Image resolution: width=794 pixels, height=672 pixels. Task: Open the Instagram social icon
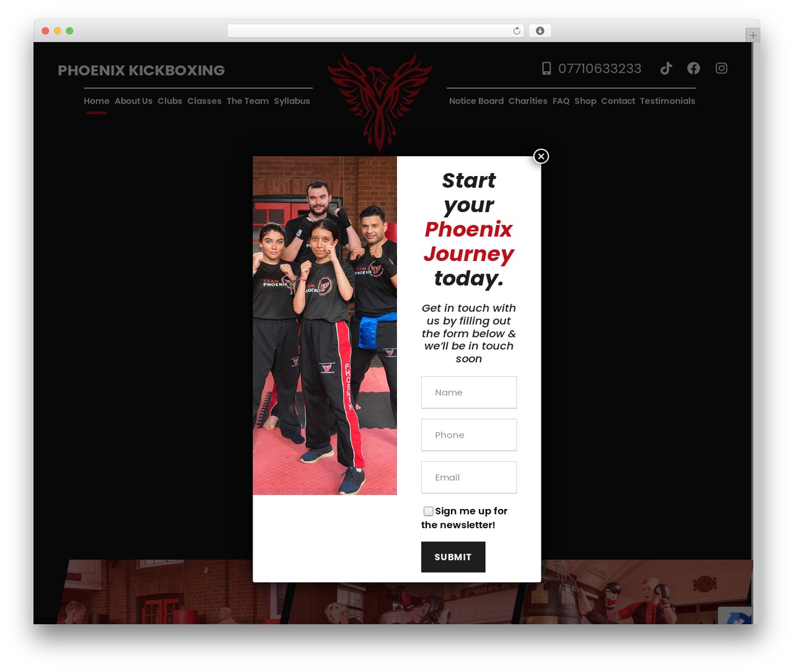(x=721, y=68)
